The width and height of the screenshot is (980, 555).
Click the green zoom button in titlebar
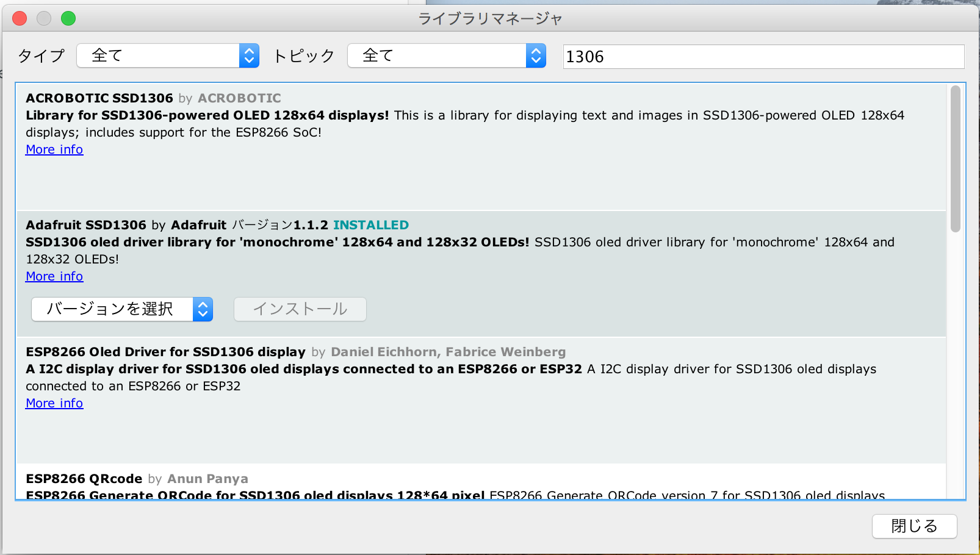pos(68,18)
